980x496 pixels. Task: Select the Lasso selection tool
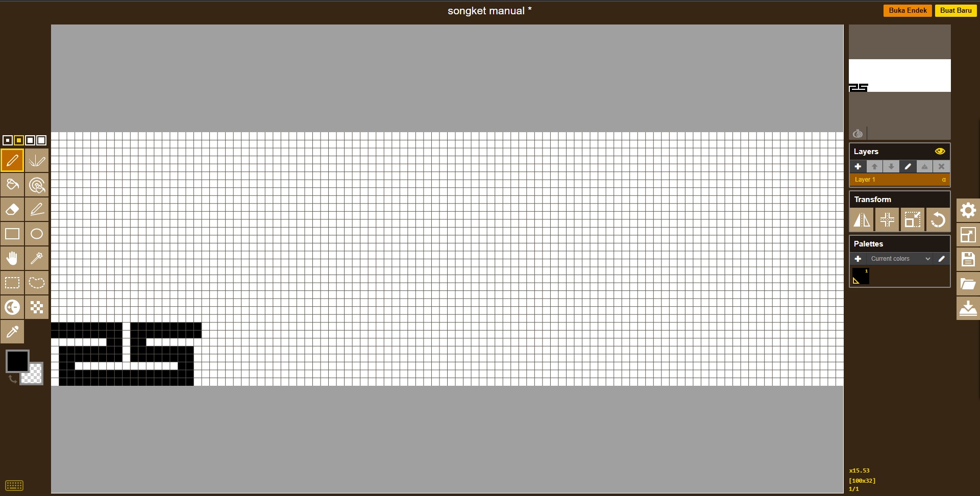pos(37,283)
